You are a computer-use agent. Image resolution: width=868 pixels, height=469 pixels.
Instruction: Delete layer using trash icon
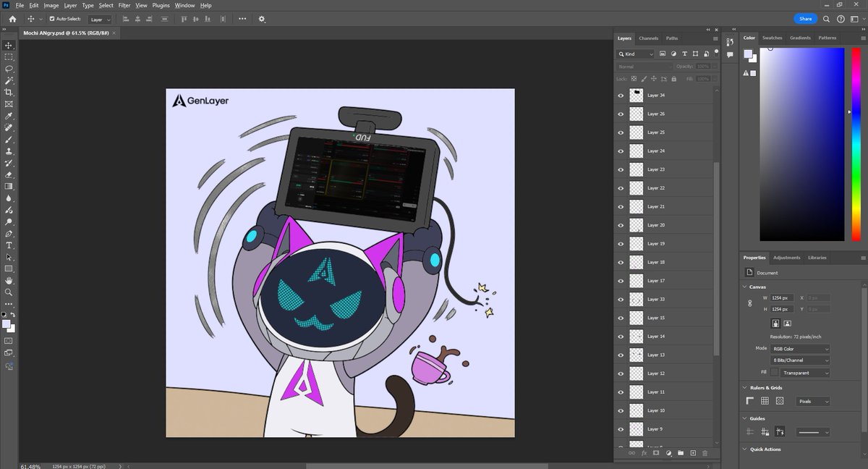click(705, 453)
